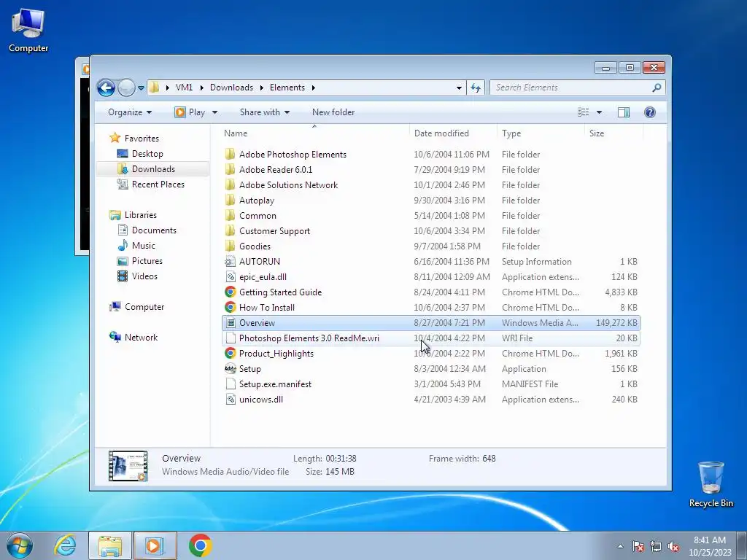This screenshot has height=560, width=747.
Task: Expand the arrow after VM1 breadcrumb
Action: click(x=201, y=87)
